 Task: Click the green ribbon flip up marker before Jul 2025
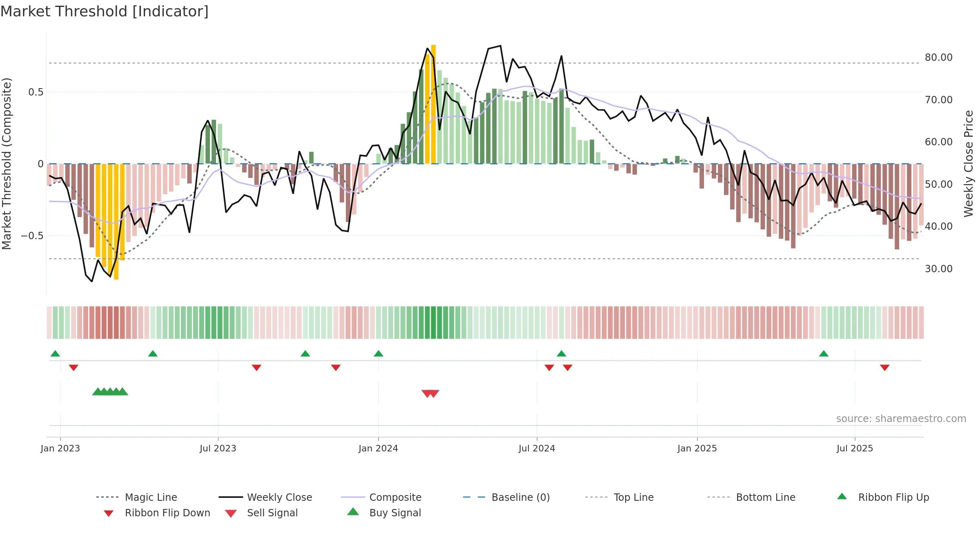click(824, 353)
